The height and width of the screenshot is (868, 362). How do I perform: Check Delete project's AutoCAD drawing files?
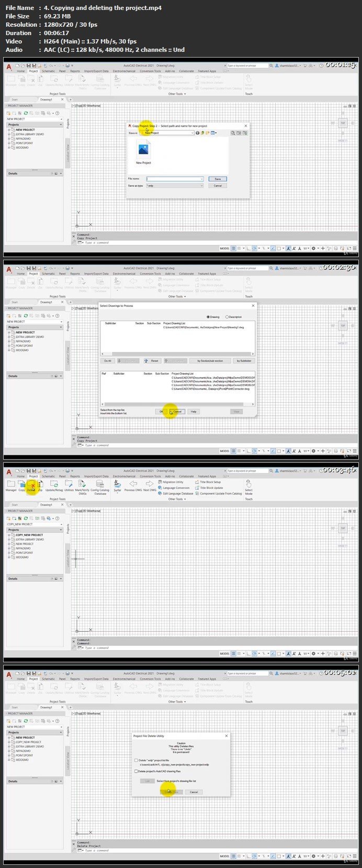click(137, 771)
